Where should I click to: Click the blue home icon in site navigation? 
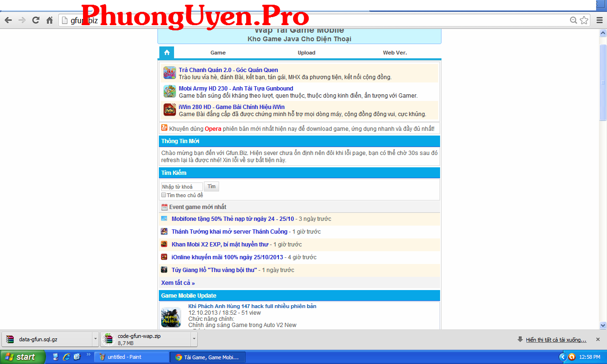(166, 53)
